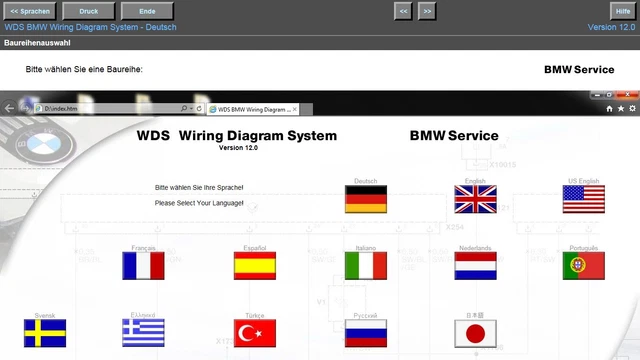Click the >> next page button
Viewport: 640px width, 360px height.
[427, 11]
